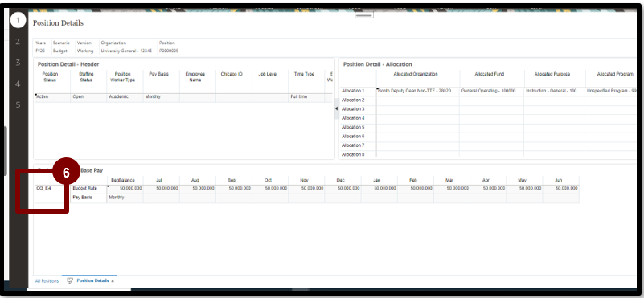This screenshot has width=644, height=298.
Task: Click the Allocated Fund column header
Action: tap(489, 74)
